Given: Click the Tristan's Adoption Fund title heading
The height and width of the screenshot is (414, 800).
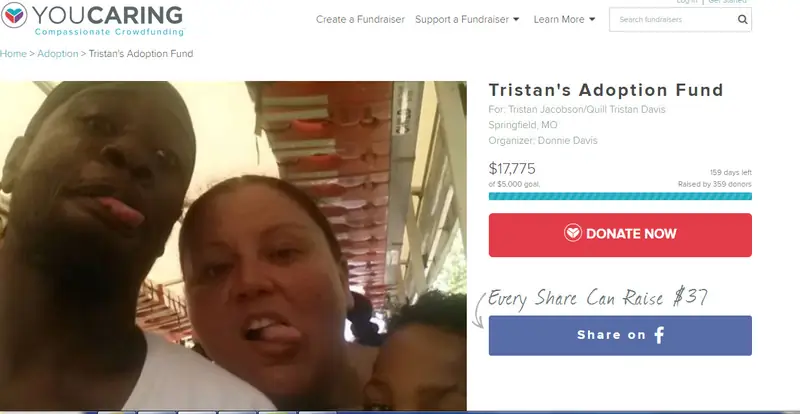Looking at the screenshot, I should 606,90.
